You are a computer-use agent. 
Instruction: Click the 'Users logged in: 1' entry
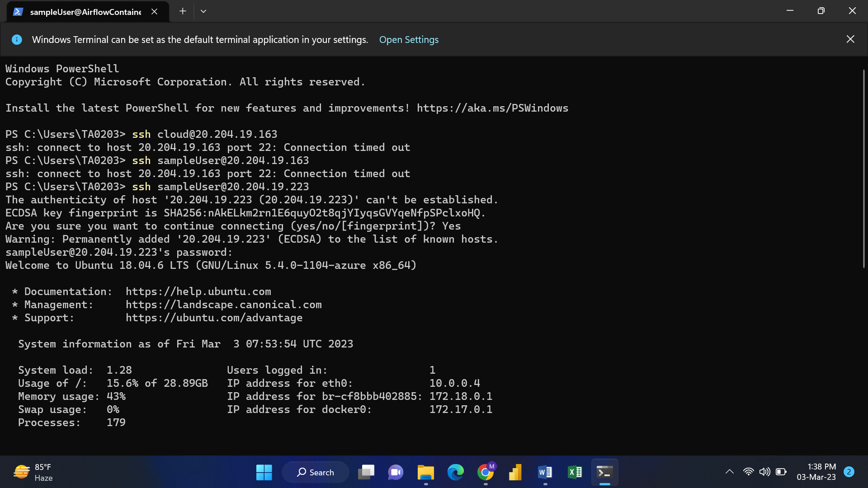[331, 371]
